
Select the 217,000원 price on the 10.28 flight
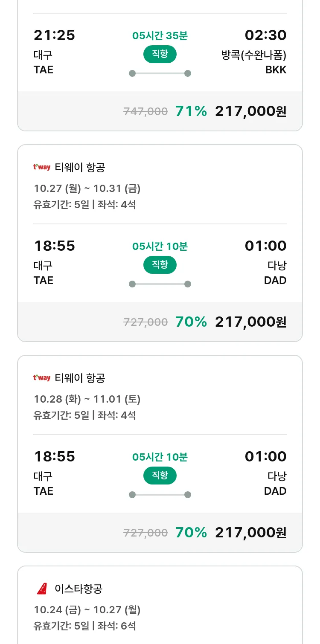coord(250,533)
